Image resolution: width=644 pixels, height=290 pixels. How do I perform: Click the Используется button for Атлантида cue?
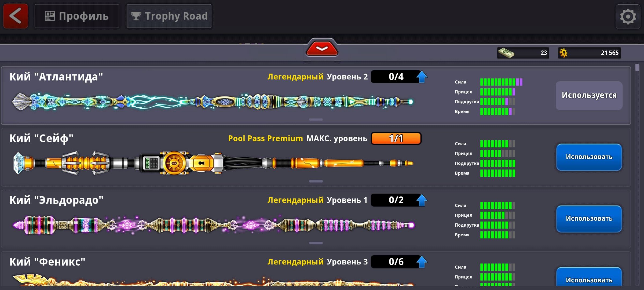[x=589, y=96]
